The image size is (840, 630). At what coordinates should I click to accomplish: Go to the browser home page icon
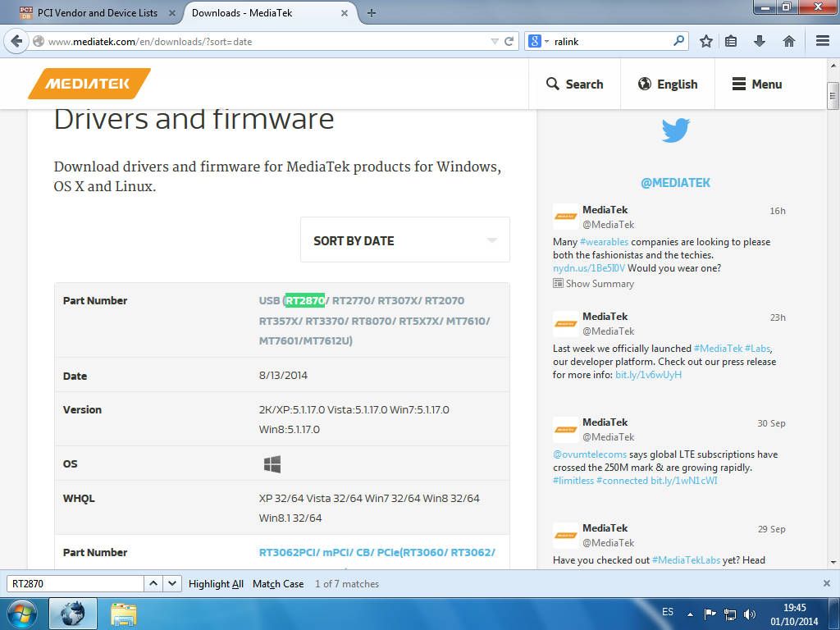[x=788, y=41]
